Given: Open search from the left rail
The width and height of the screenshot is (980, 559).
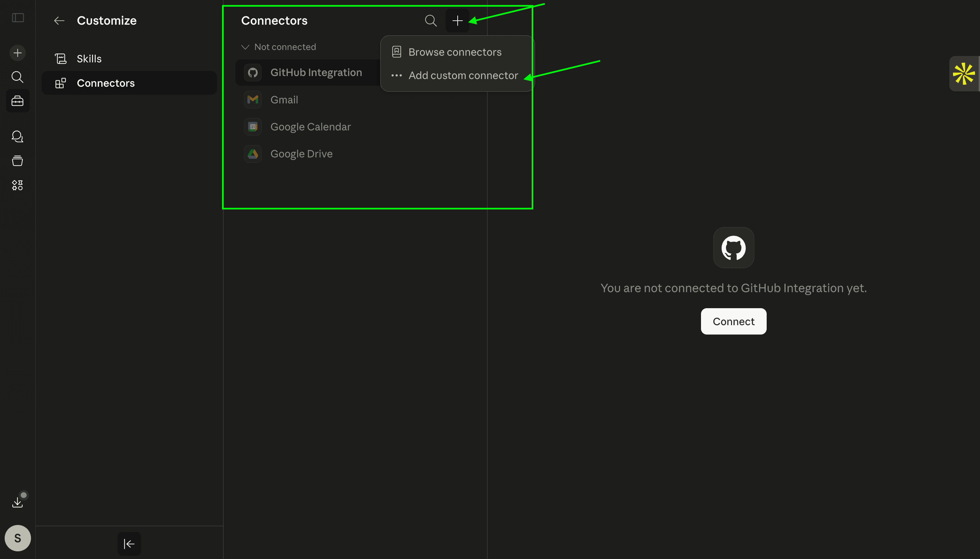Looking at the screenshot, I should click(x=18, y=77).
